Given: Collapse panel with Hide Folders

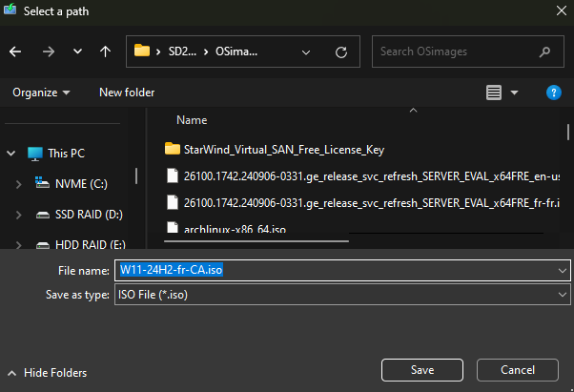Looking at the screenshot, I should (48, 373).
